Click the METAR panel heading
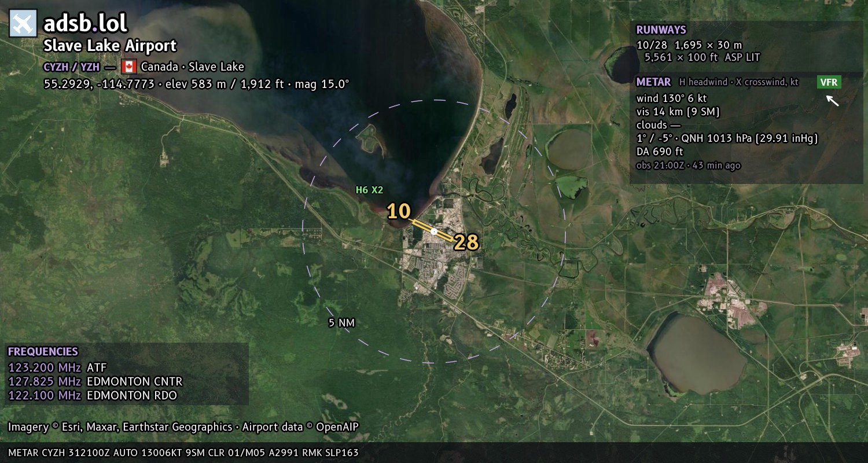 coord(653,82)
